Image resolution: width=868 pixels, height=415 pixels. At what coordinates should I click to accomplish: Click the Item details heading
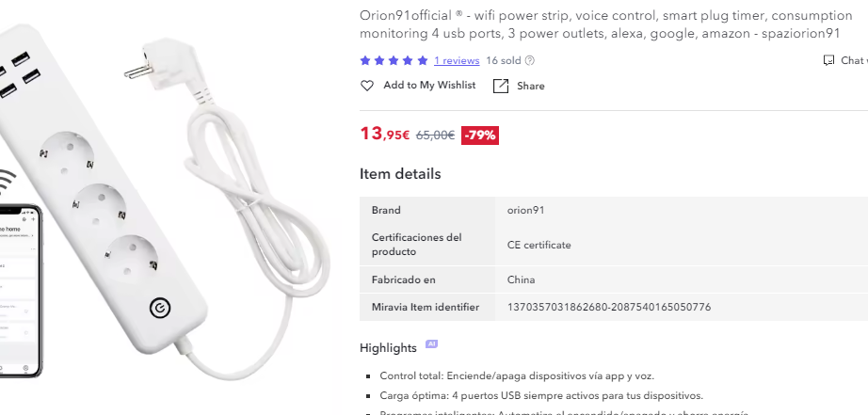click(x=400, y=174)
